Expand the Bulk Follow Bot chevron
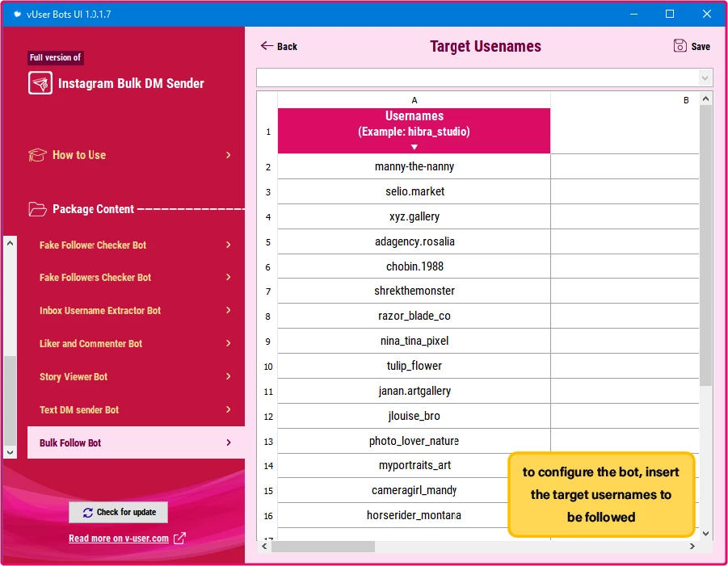The image size is (728, 566). pos(229,442)
